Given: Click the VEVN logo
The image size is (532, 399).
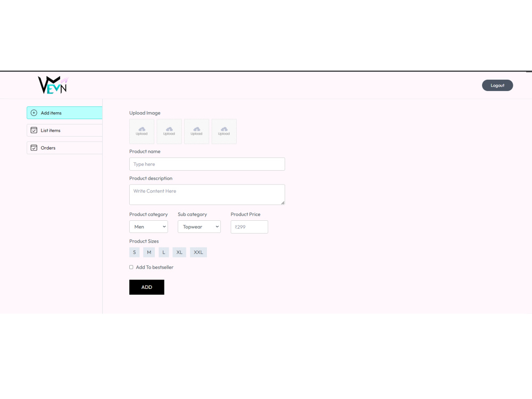Looking at the screenshot, I should click(x=53, y=85).
